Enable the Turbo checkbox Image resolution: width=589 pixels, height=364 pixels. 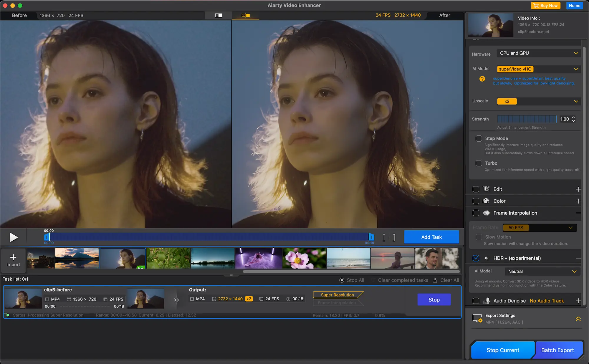pos(479,163)
